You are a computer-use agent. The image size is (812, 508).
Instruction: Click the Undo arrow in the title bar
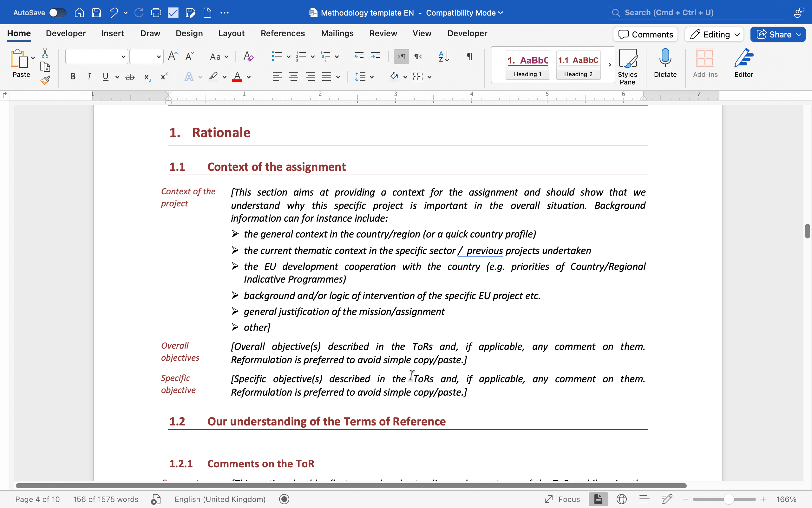(x=114, y=13)
